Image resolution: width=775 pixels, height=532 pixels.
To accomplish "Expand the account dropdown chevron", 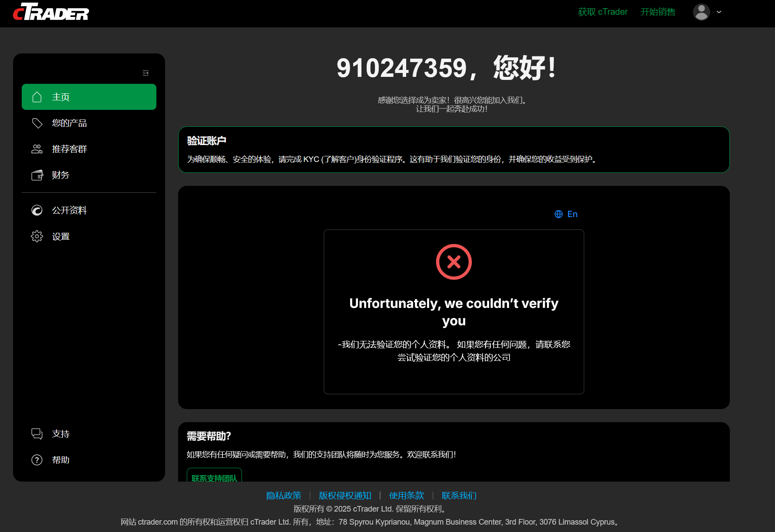I will [x=719, y=12].
